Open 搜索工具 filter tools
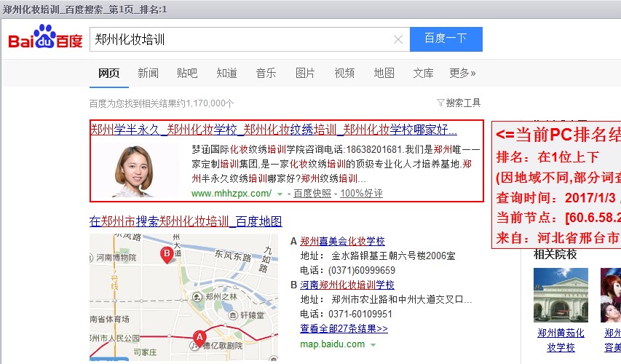 click(x=459, y=103)
